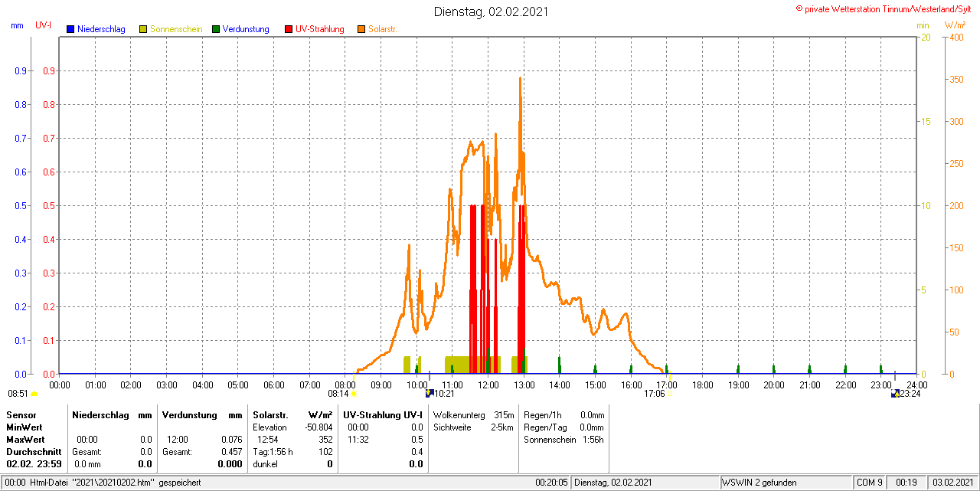Click the Sichtweite 2-5km entry
This screenshot has width=980, height=491.
coord(473,427)
